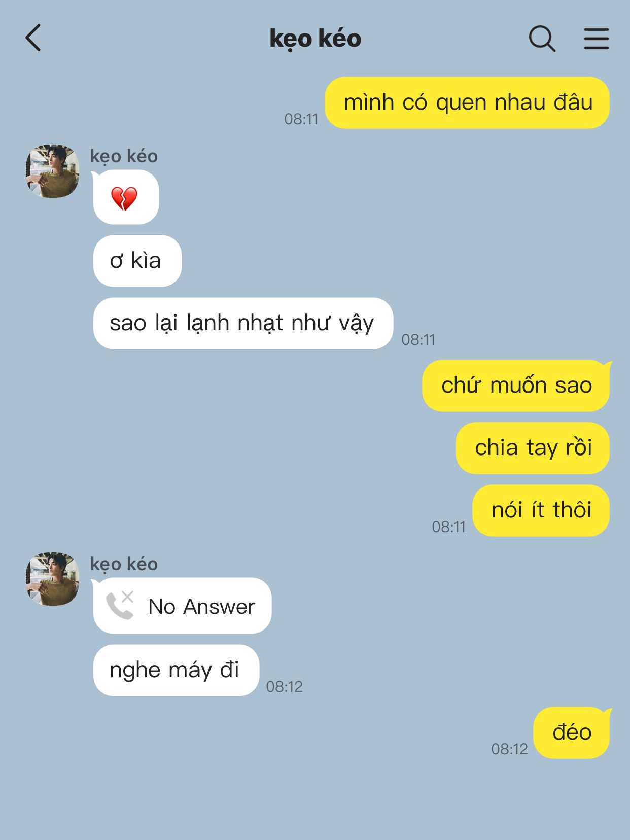Tap the 08:12 timestamp beside "đéo"
The image size is (630, 840).
tap(509, 749)
